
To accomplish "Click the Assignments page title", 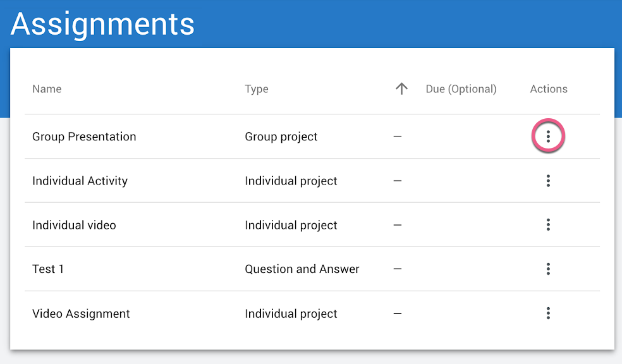I will pyautogui.click(x=102, y=25).
